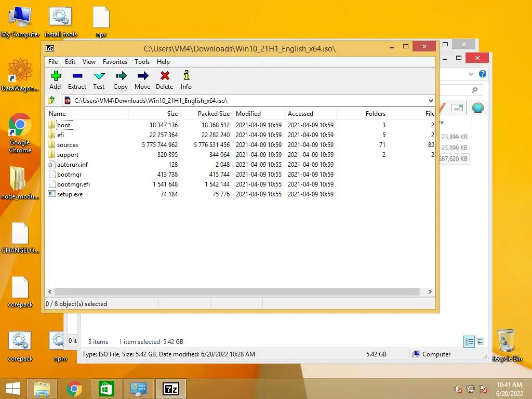
Task: Open the Help menu
Action: [163, 62]
